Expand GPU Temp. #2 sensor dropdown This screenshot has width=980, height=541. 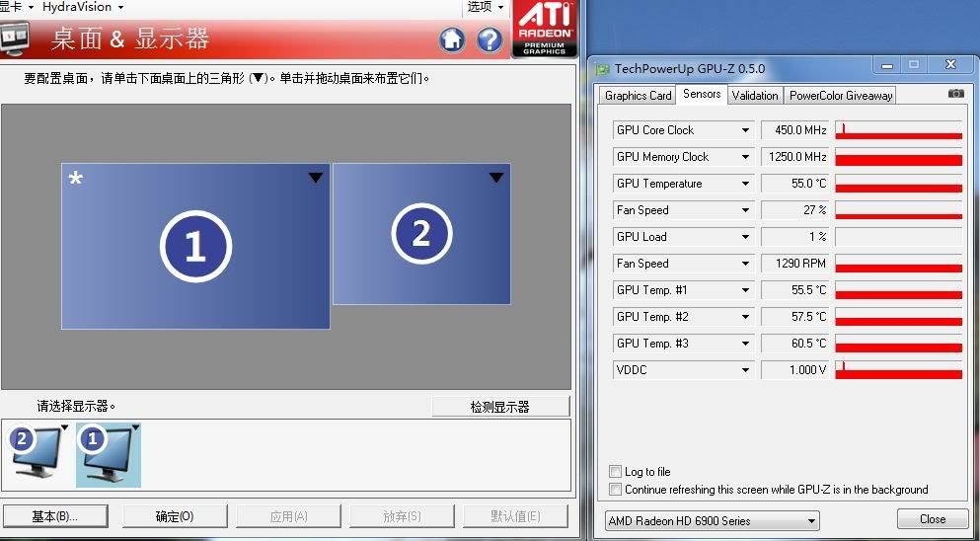[x=745, y=317]
